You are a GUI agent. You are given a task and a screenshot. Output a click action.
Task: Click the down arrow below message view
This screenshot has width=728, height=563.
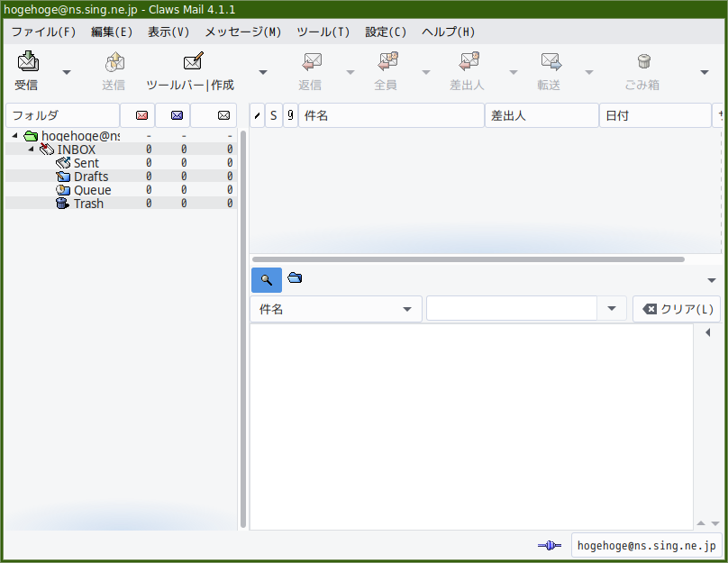pyautogui.click(x=715, y=523)
